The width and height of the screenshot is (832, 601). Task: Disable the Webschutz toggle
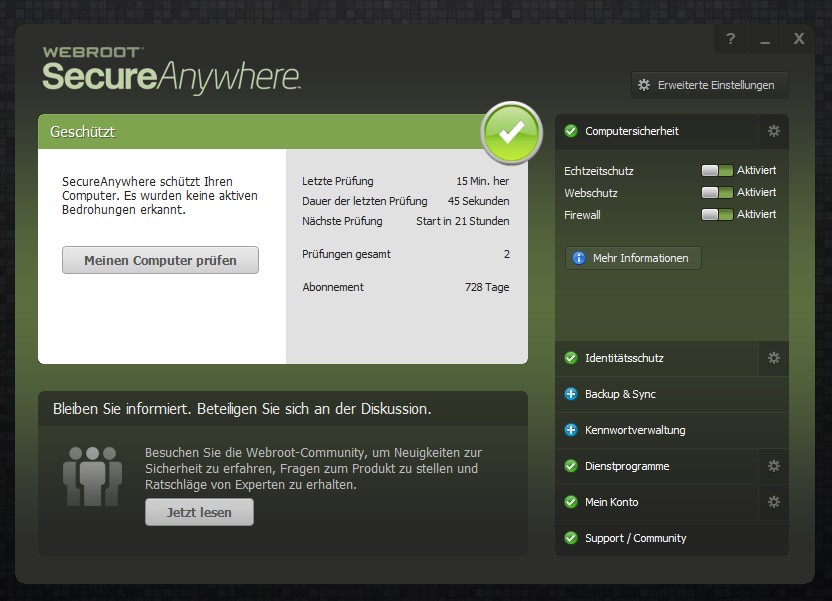717,193
